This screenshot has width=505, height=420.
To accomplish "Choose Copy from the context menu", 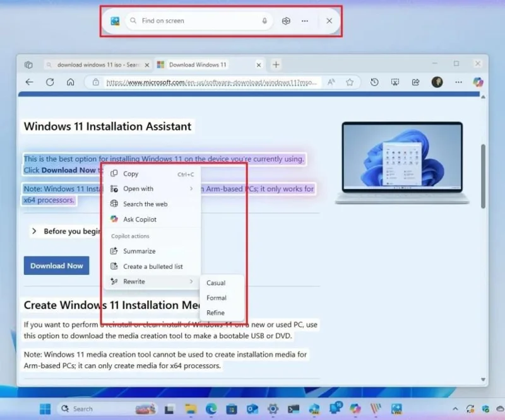I will [153, 174].
